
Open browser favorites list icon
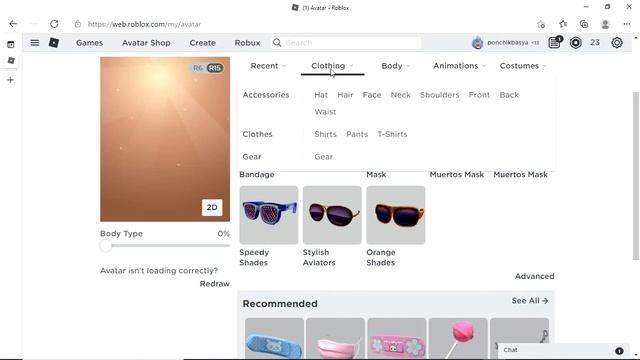pyautogui.click(x=563, y=24)
